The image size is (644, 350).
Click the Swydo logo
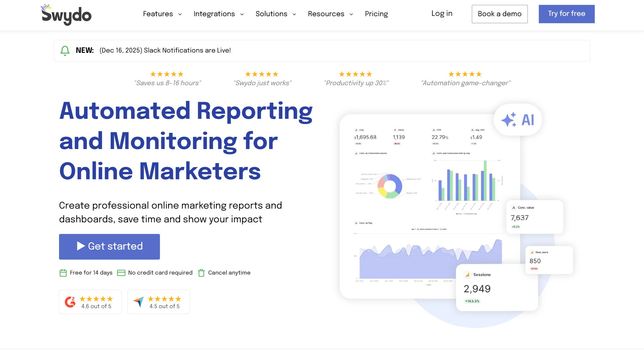coord(66,14)
